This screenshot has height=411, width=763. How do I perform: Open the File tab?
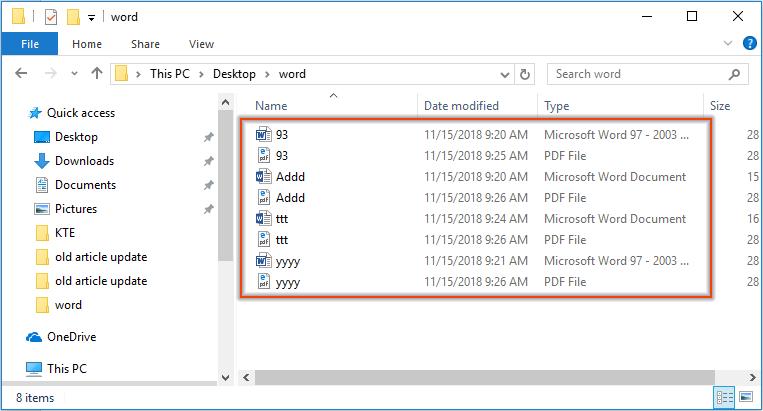pos(30,44)
